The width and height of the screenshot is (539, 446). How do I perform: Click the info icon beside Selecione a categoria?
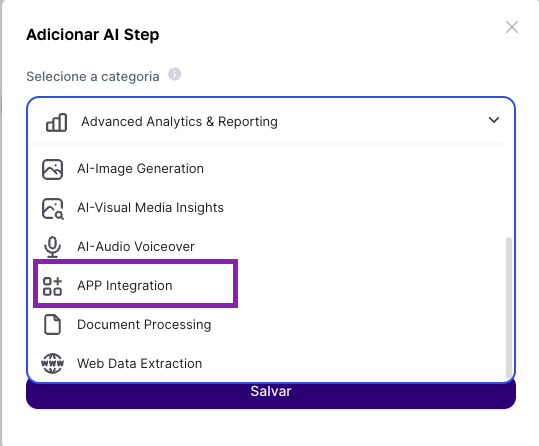[174, 74]
